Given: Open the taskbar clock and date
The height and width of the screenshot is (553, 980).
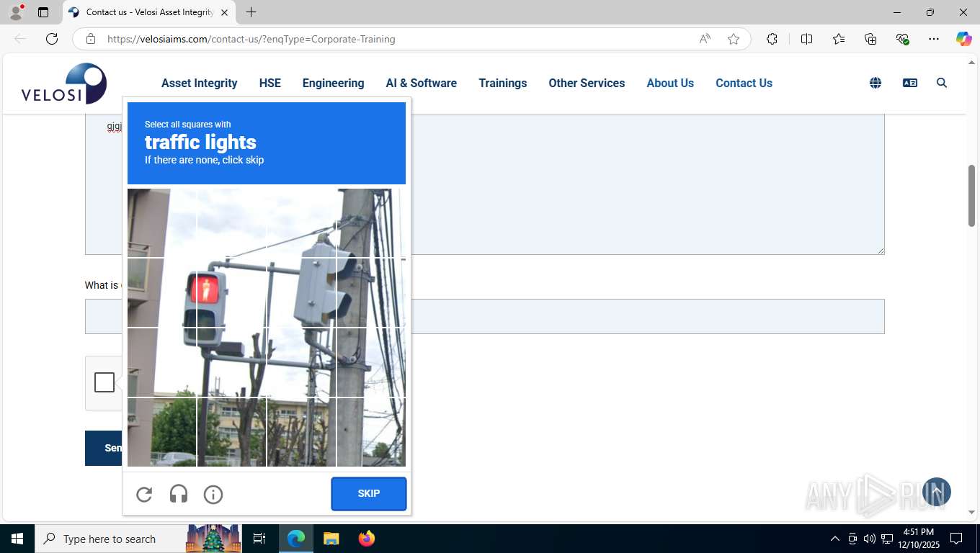Looking at the screenshot, I should pos(918,539).
